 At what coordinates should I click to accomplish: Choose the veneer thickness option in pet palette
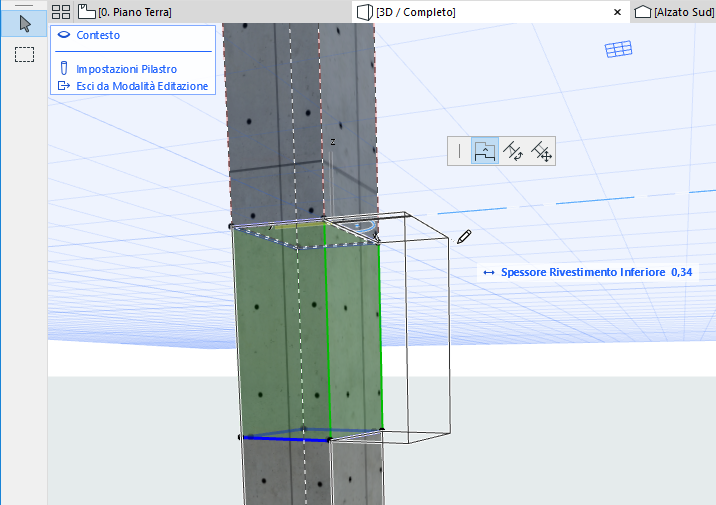tap(485, 151)
